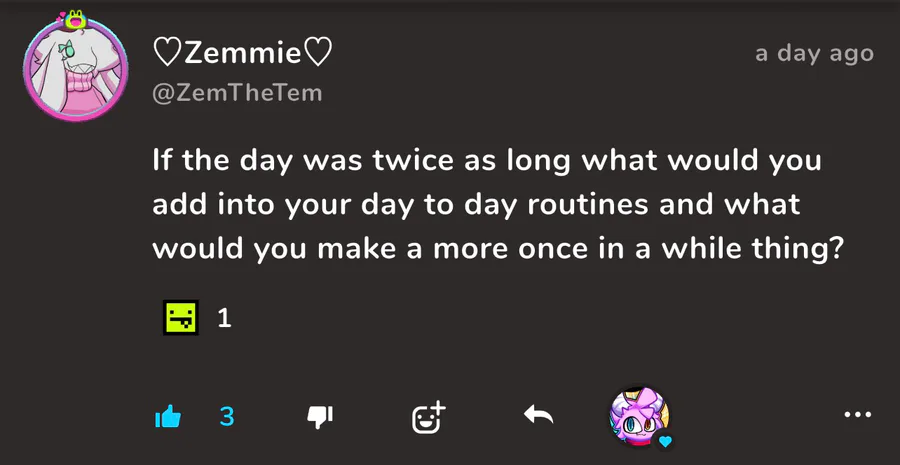Toggle the yellow pixel-face reaction
This screenshot has height=465, width=900.
click(x=180, y=318)
